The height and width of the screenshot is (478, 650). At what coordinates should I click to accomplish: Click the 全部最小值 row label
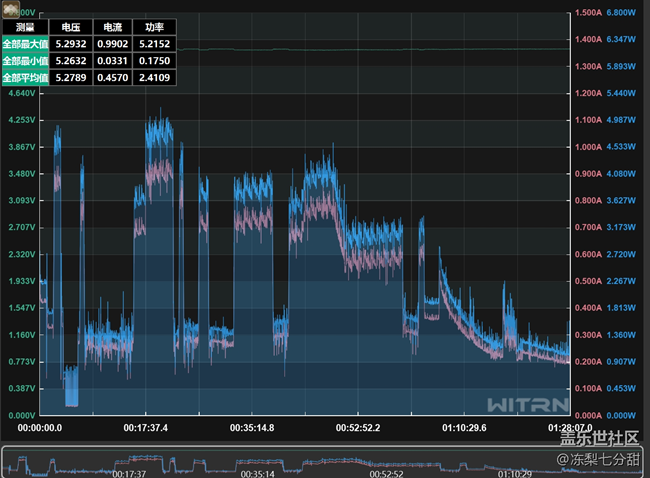pos(25,61)
